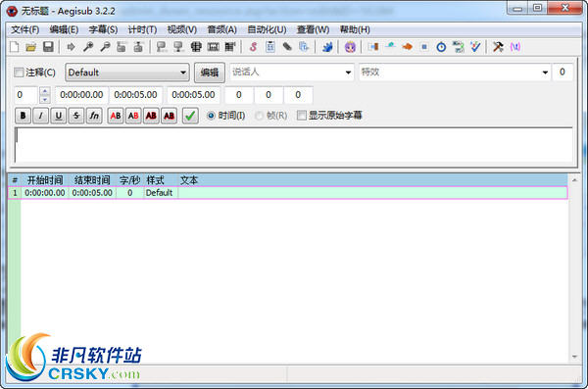Toggle bold B formatting button
The image size is (588, 389).
[23, 116]
